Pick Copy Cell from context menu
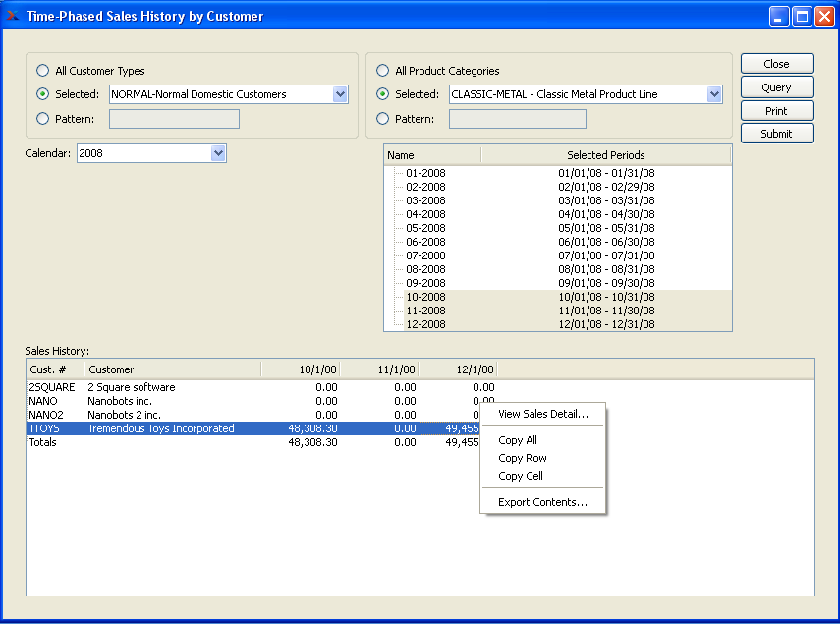The width and height of the screenshot is (840, 624). 521,476
